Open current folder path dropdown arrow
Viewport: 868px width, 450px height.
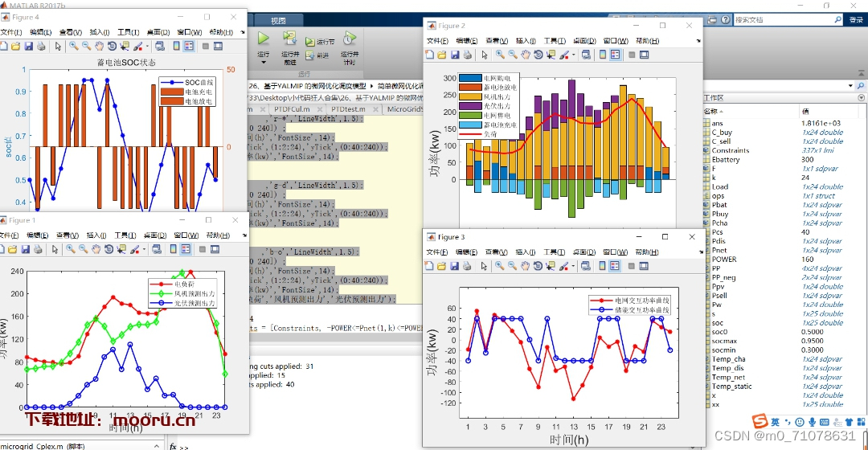(x=850, y=86)
